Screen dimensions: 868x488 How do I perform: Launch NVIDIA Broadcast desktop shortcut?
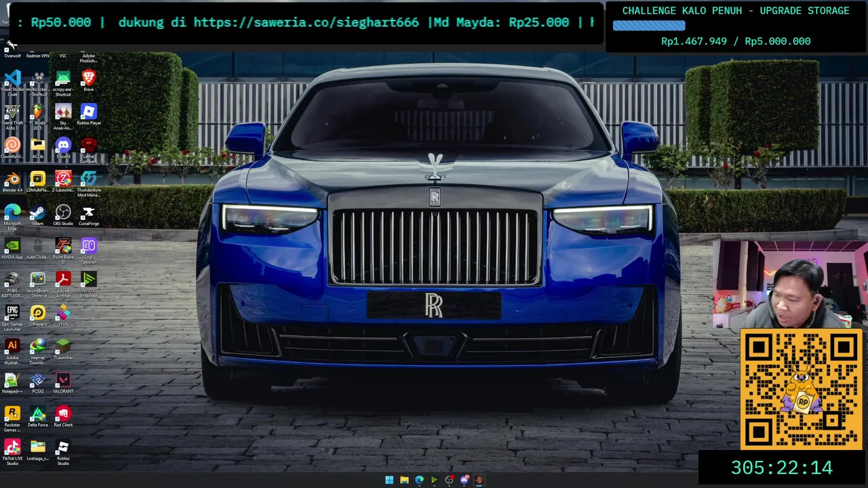pyautogui.click(x=88, y=284)
